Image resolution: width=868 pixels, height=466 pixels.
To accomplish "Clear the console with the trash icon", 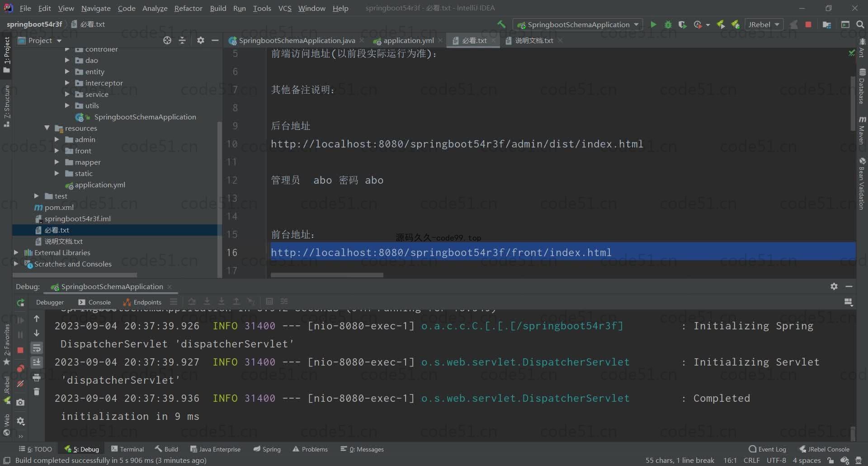I will coord(37,392).
